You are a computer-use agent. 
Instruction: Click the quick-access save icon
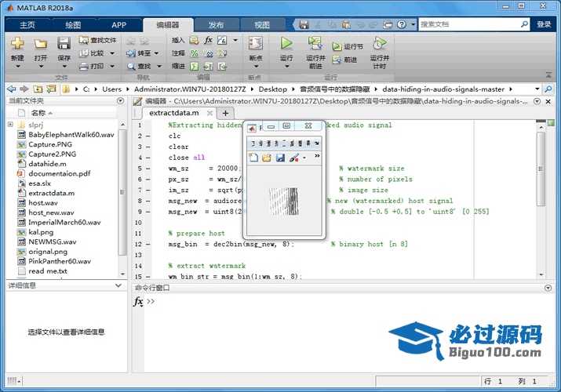pos(304,24)
